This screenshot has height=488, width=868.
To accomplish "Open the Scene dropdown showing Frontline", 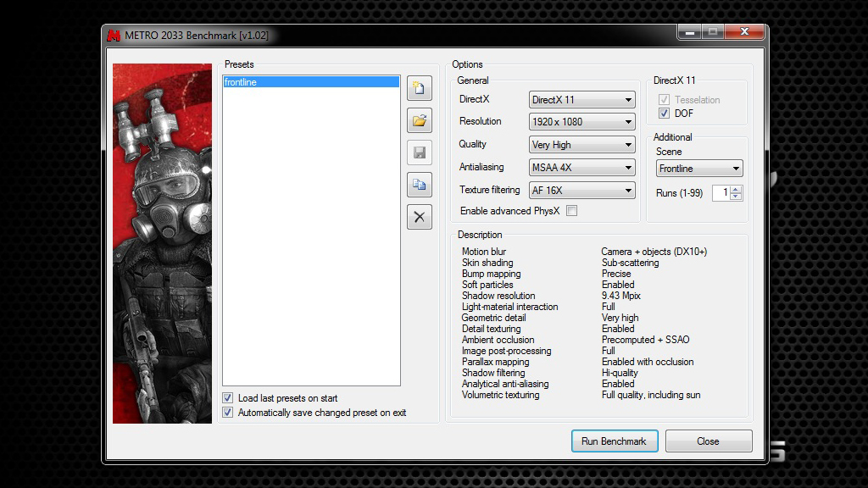I will pos(699,169).
